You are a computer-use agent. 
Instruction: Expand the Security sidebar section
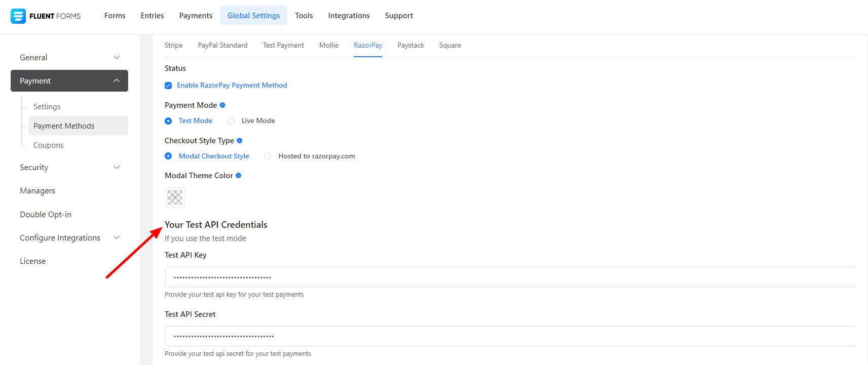[69, 168]
